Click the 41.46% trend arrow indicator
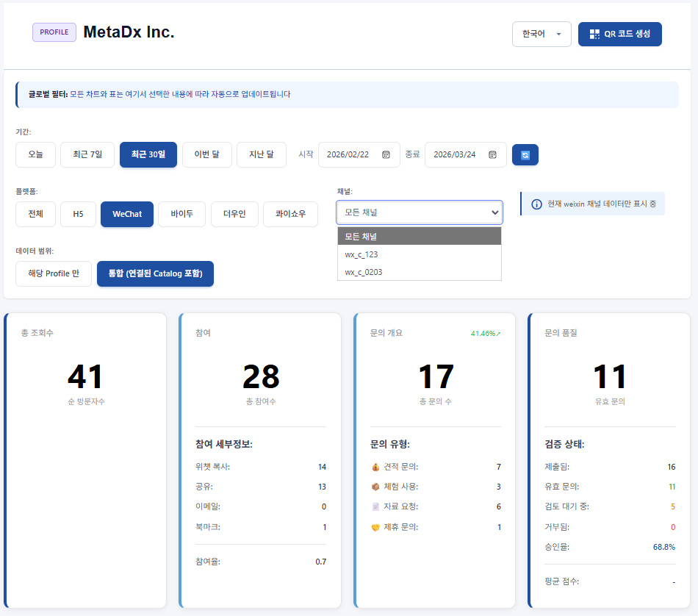 (x=497, y=334)
